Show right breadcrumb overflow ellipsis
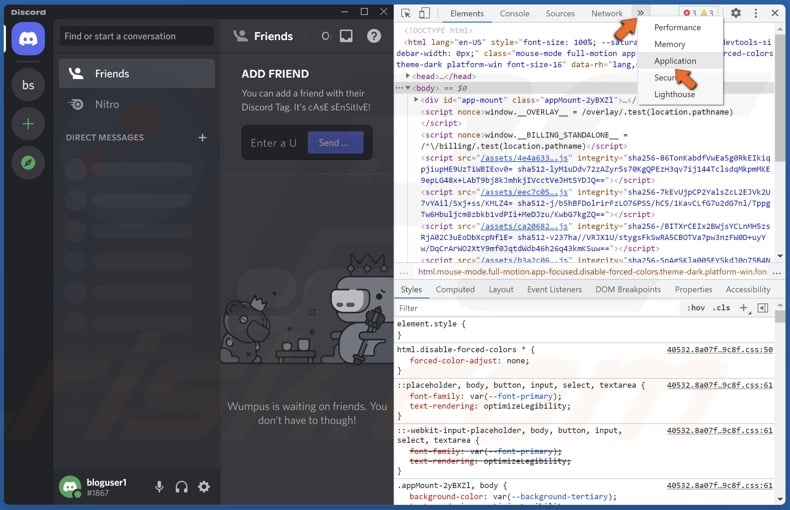The height and width of the screenshot is (510, 790). coord(776,272)
